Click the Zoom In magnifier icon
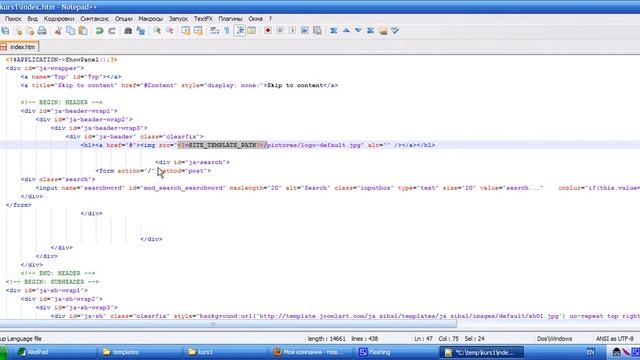The height and width of the screenshot is (360, 640). tap(157, 31)
